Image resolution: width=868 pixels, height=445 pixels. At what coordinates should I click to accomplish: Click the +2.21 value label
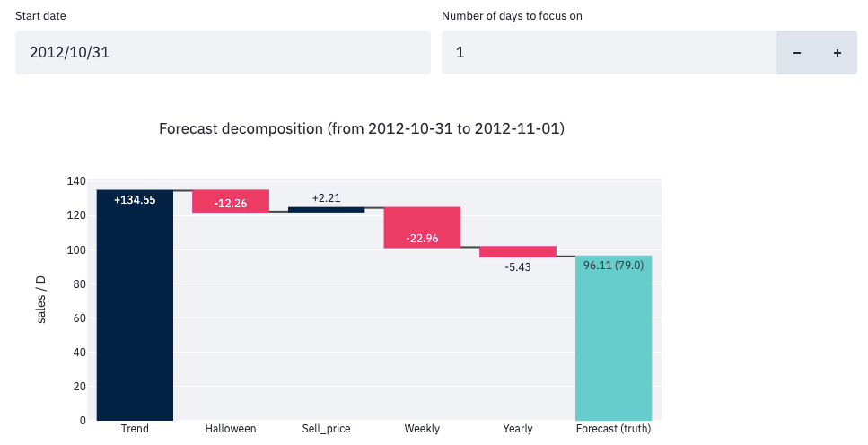327,197
